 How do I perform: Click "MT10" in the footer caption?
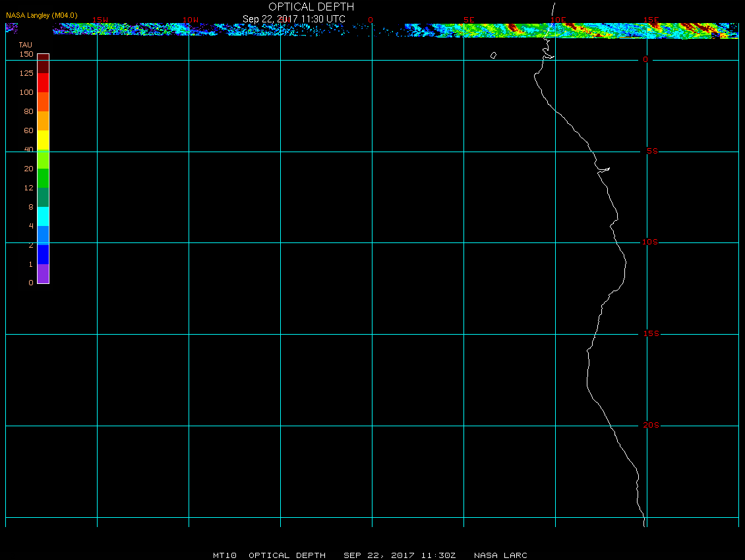(225, 555)
